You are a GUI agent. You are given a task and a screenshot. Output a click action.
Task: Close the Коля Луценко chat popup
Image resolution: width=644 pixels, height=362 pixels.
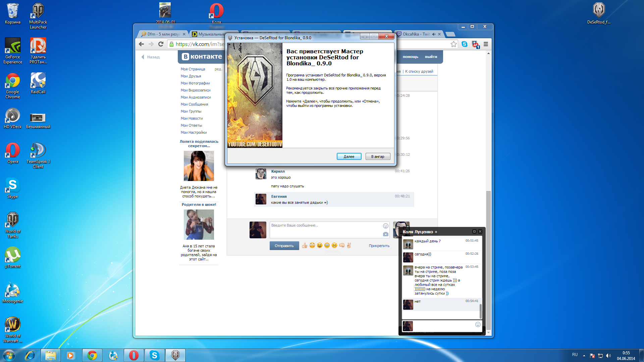(480, 232)
